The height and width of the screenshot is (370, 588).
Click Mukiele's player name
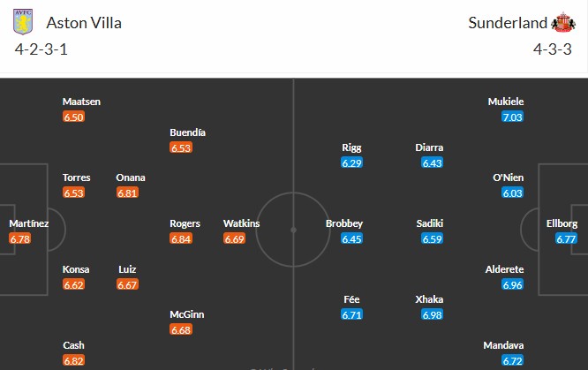click(x=505, y=102)
